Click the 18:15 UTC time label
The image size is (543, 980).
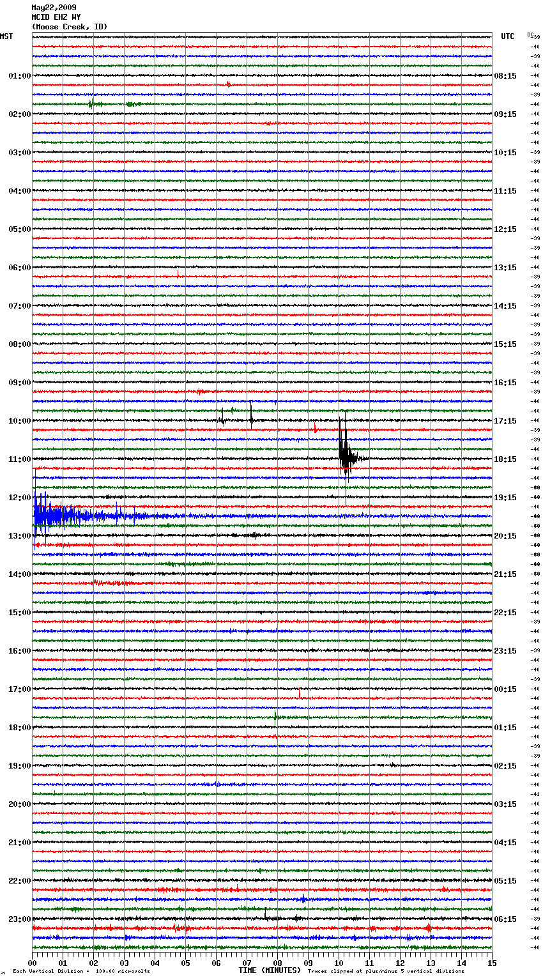tap(505, 459)
